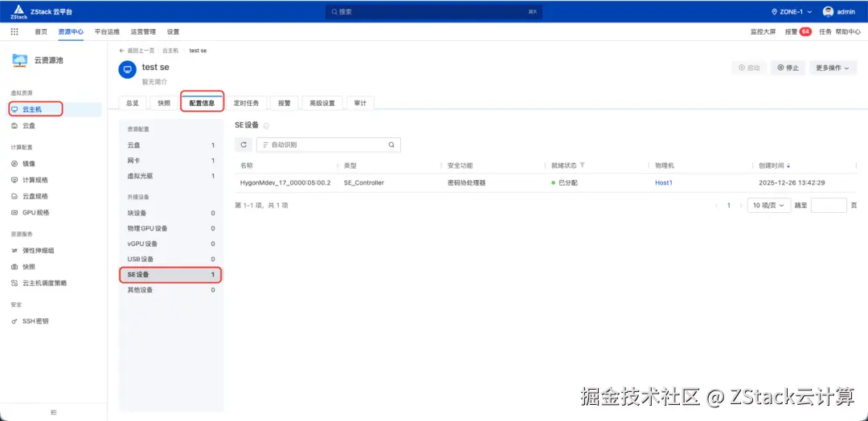Select USB 设备 in config list

[171, 259]
